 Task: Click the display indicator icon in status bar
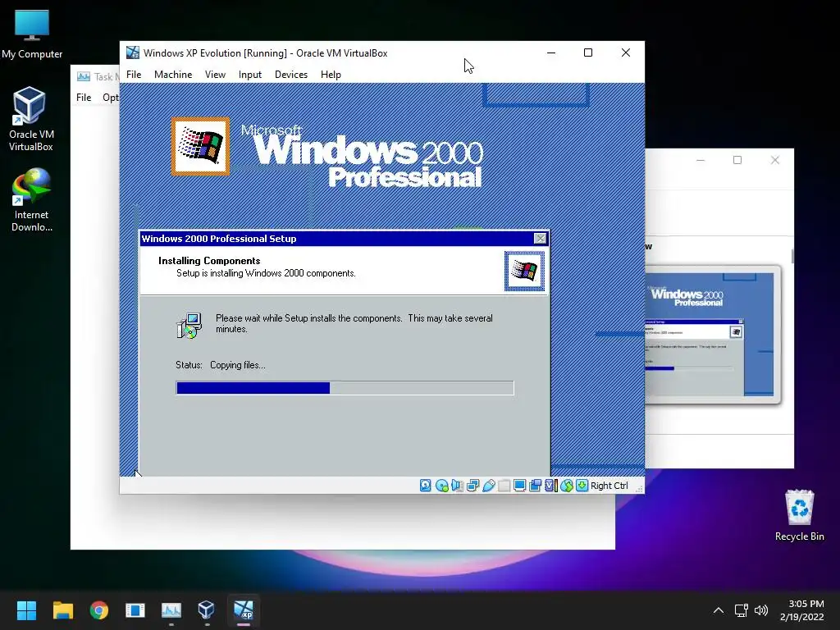(519, 486)
